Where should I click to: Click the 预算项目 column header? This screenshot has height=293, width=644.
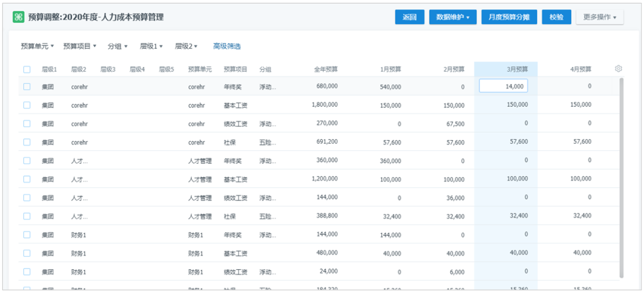[x=236, y=69]
